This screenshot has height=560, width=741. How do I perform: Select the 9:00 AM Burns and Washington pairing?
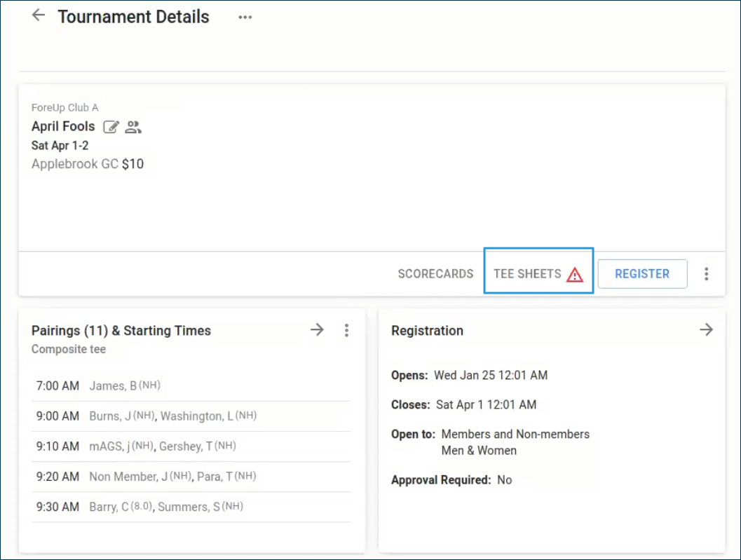tap(191, 416)
